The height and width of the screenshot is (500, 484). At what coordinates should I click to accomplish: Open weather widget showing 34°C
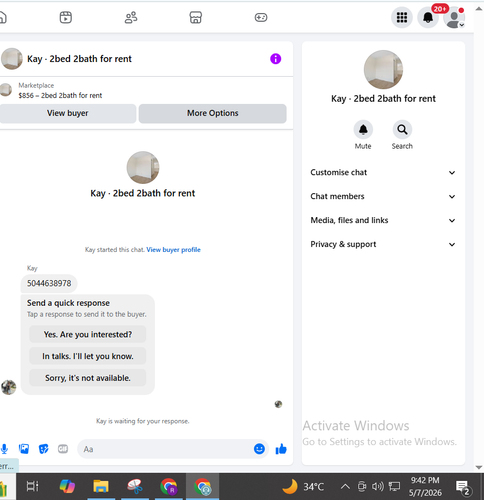pyautogui.click(x=303, y=487)
